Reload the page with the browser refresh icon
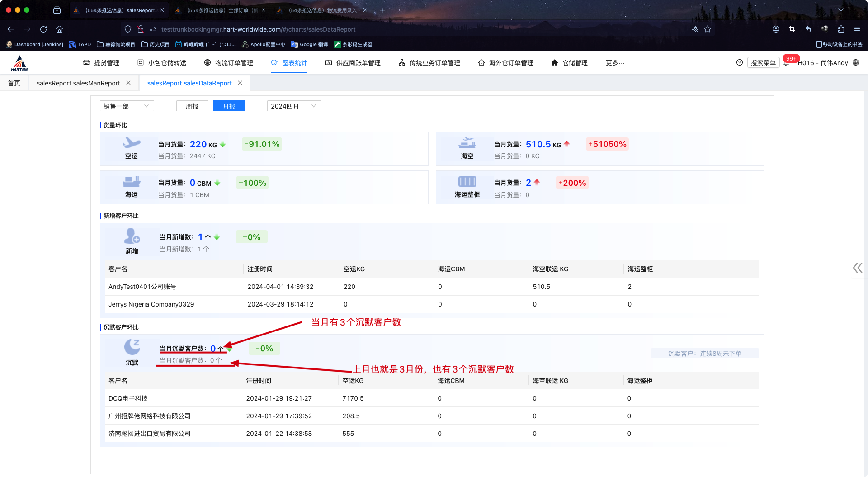This screenshot has width=868, height=477. [x=43, y=29]
